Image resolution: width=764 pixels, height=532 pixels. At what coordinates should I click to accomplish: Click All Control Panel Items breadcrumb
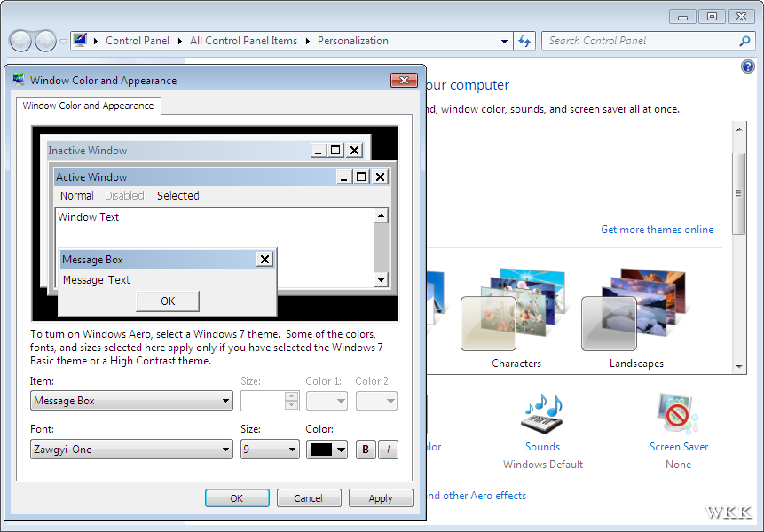coord(243,41)
